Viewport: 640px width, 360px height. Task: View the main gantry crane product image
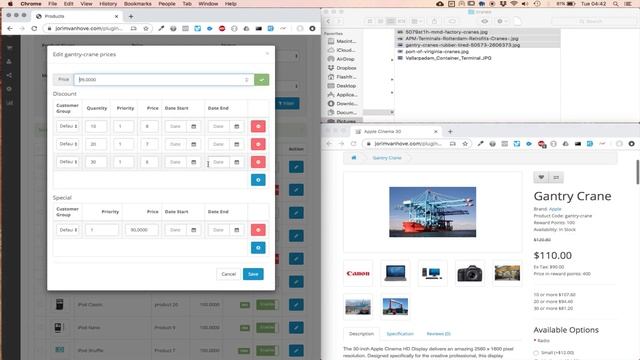[x=432, y=212]
